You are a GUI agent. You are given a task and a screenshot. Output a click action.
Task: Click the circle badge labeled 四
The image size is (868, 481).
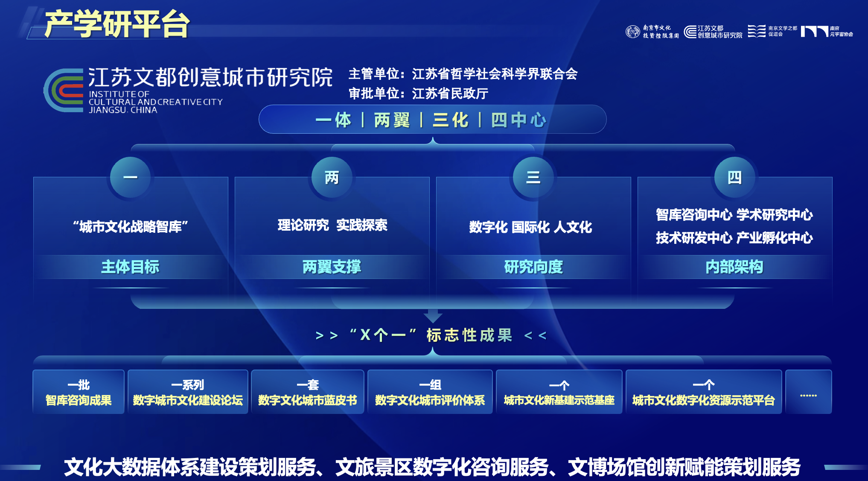point(734,177)
